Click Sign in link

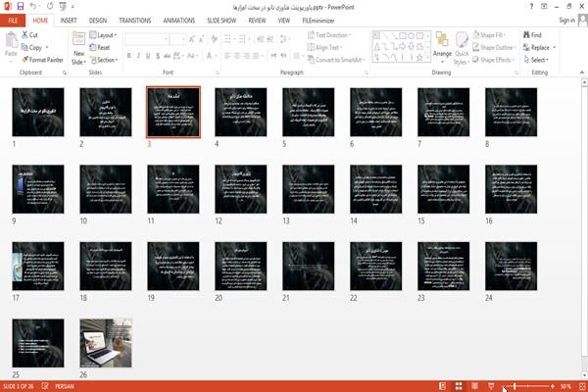(566, 21)
